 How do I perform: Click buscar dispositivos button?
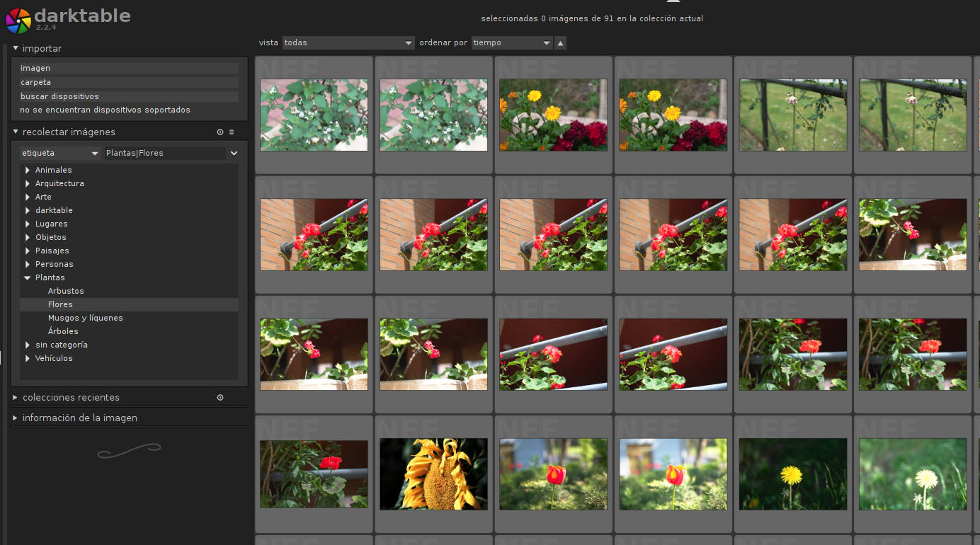pyautogui.click(x=129, y=96)
